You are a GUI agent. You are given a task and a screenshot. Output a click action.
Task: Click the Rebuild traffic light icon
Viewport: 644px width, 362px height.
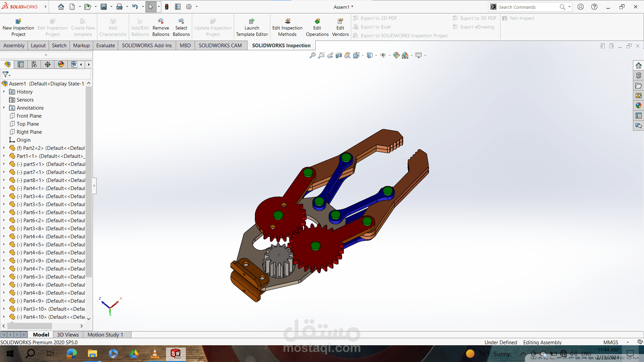pos(167,7)
